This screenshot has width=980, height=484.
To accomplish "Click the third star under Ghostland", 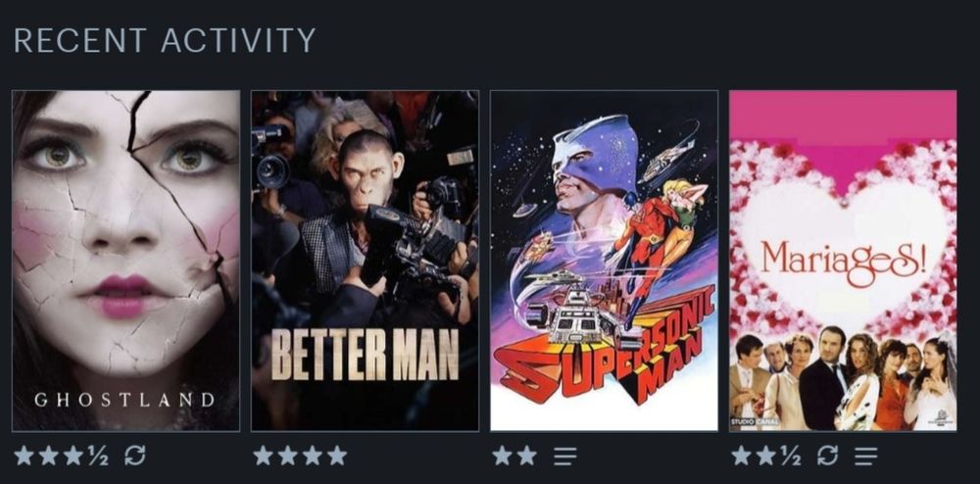I will coord(73,456).
